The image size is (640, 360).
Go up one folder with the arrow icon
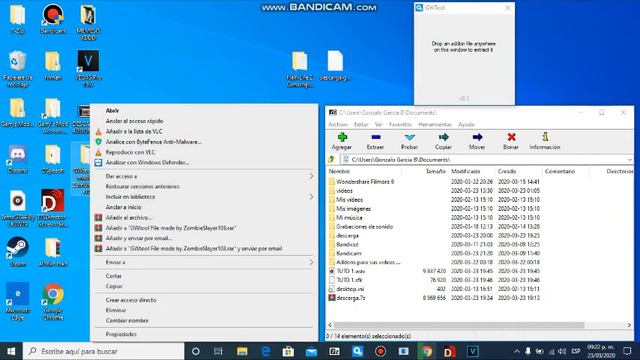[x=331, y=159]
